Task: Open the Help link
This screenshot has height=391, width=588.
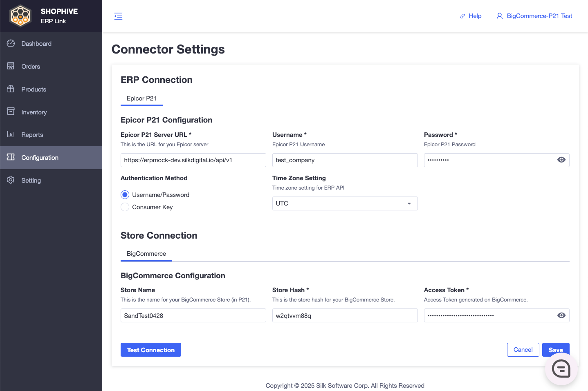Action: click(471, 16)
